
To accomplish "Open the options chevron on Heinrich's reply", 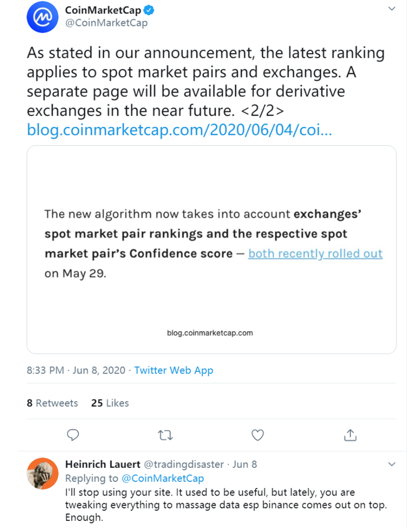I will [x=392, y=464].
